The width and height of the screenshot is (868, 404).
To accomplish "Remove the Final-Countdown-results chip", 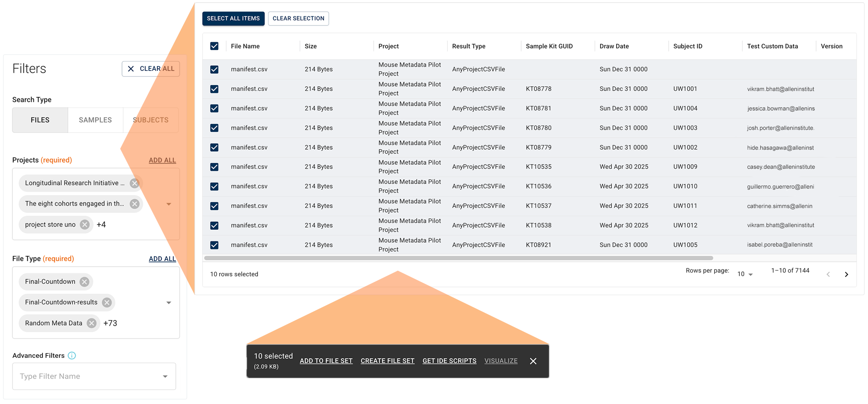I will [x=107, y=303].
